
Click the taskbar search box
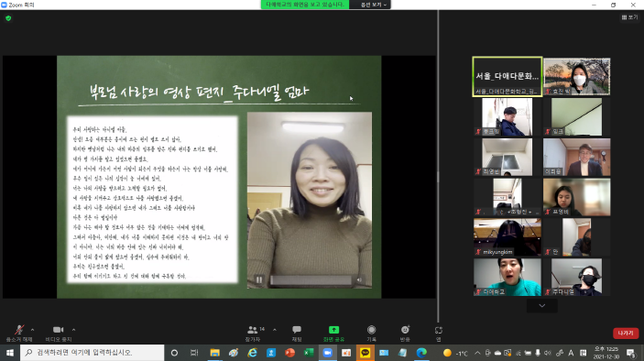92,353
